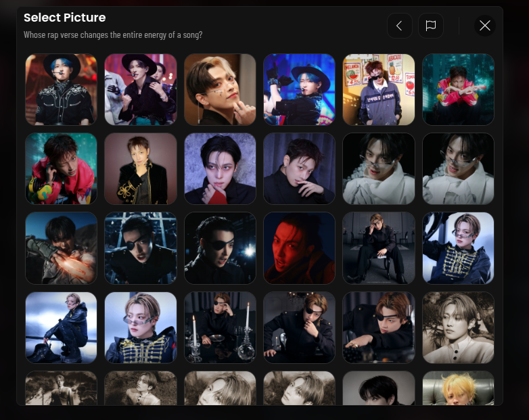Select the second sepia lying-down close-up
This screenshot has width=529, height=420.
tap(299, 388)
